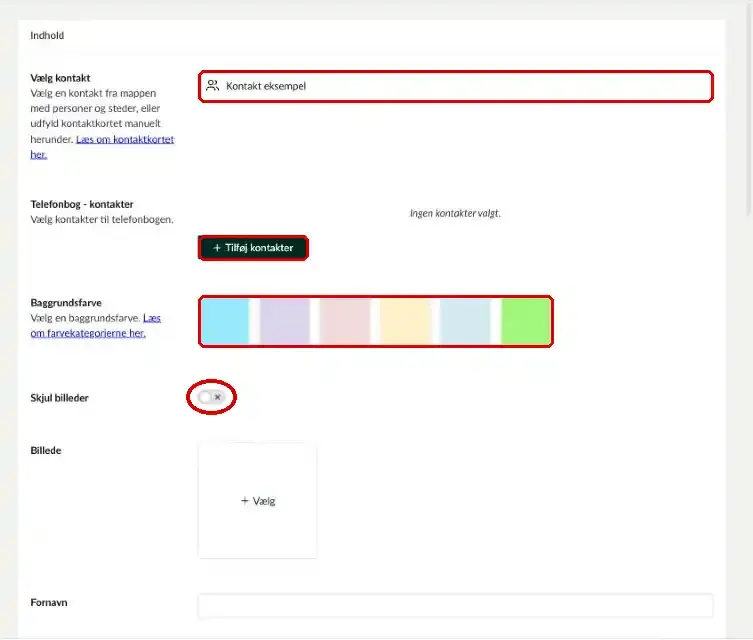
Task: Click the contact people icon in Vælg kontakt field
Action: click(x=212, y=85)
